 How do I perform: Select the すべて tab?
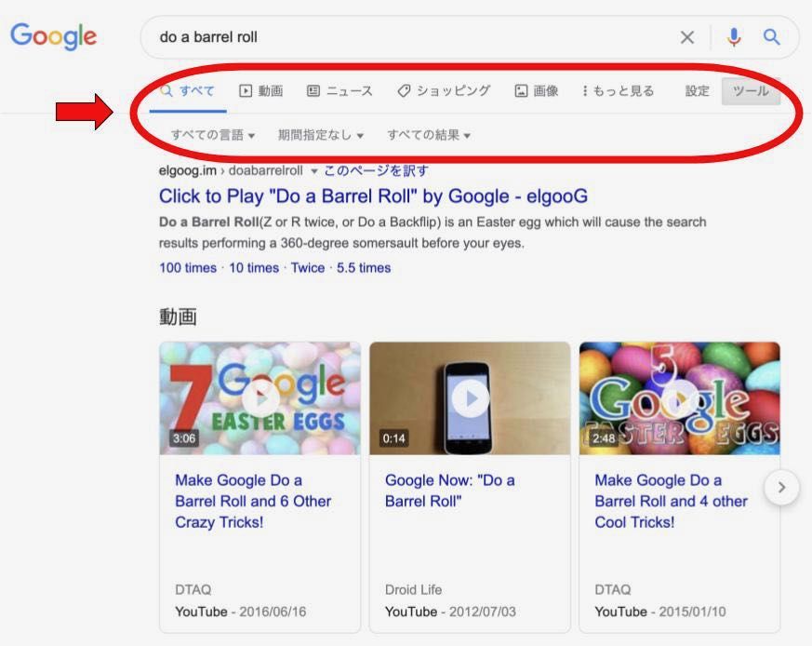[188, 91]
